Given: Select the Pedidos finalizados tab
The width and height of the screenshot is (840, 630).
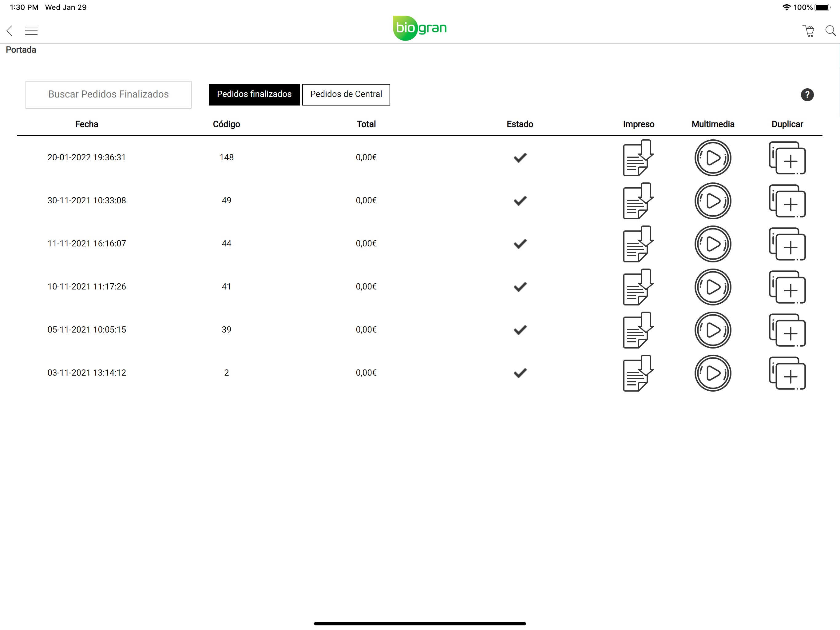Looking at the screenshot, I should [x=254, y=94].
